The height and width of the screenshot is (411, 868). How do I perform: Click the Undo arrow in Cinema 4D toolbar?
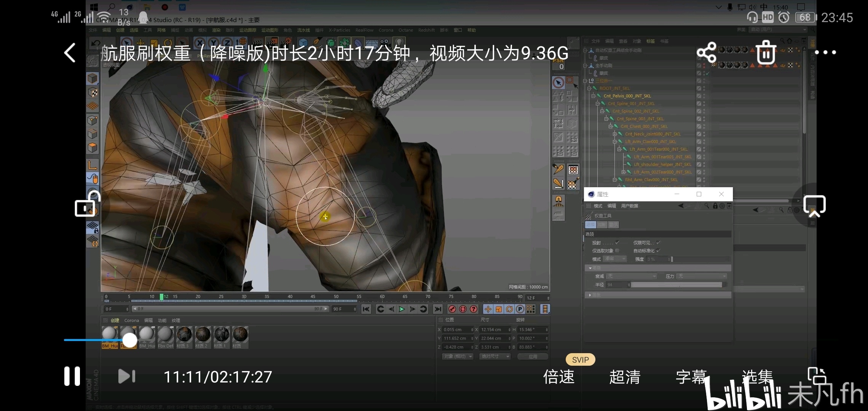[96, 43]
